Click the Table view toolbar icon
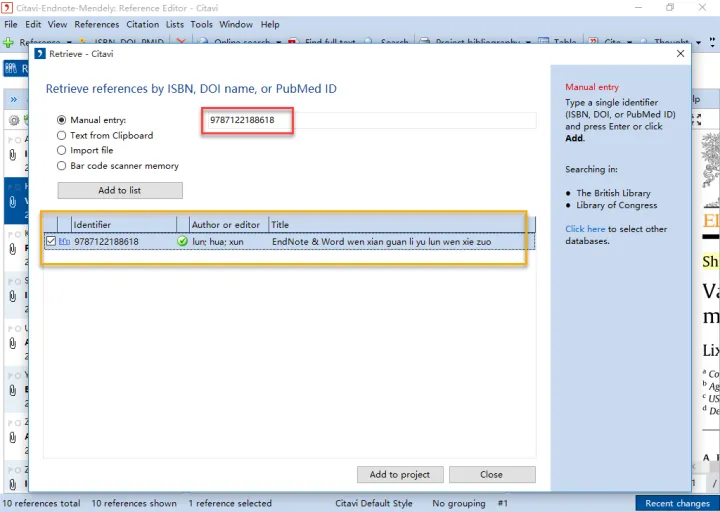This screenshot has height=512, width=720. pyautogui.click(x=543, y=42)
